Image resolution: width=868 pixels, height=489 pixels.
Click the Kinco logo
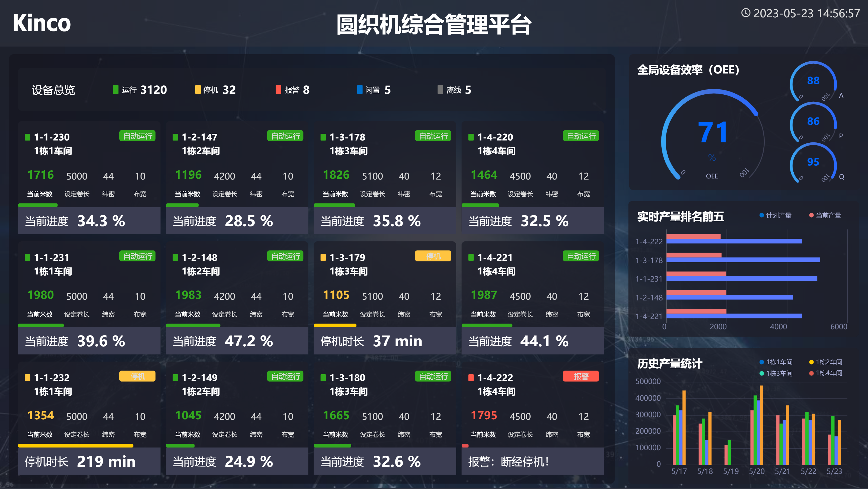coord(42,23)
